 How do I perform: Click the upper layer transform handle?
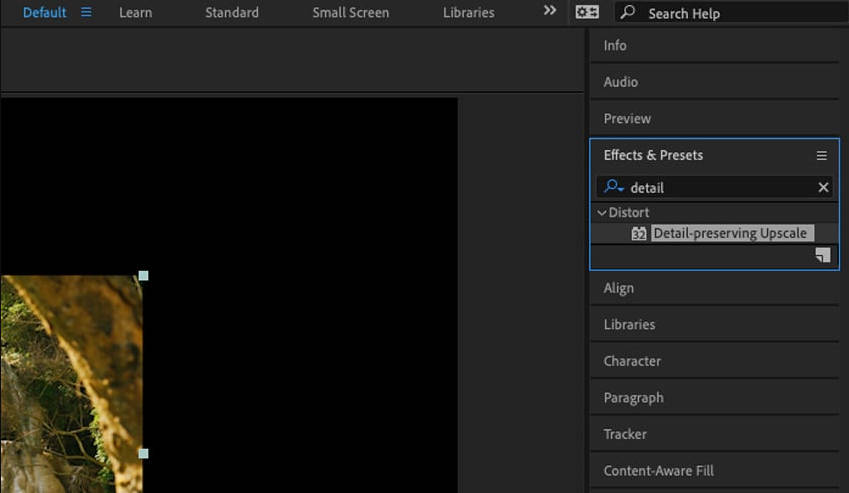coord(143,275)
